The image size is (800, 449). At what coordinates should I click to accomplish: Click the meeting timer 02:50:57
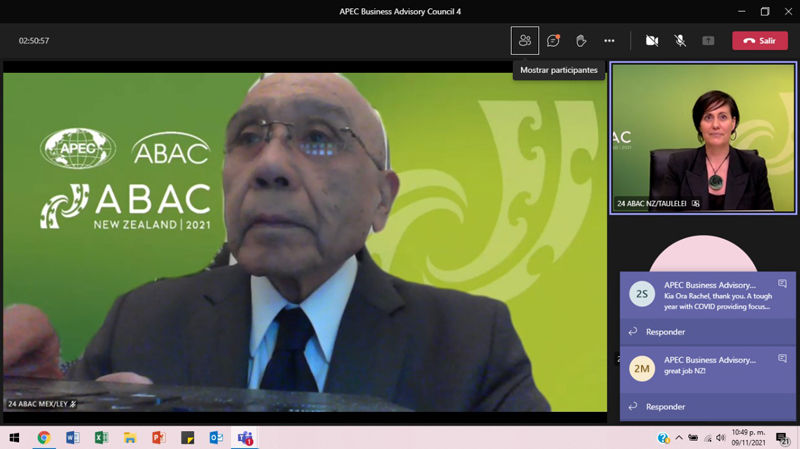click(x=34, y=41)
